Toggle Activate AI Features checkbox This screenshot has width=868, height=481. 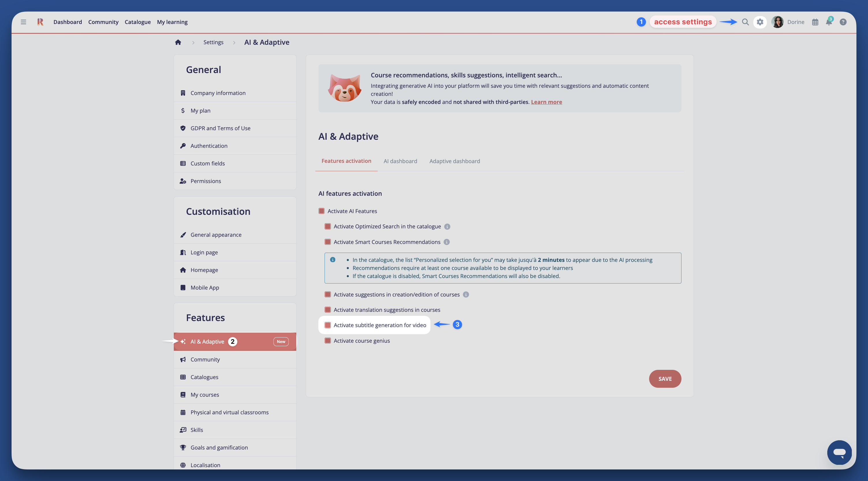[321, 211]
